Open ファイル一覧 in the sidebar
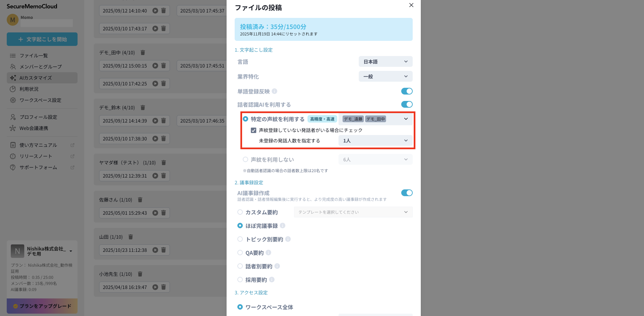The height and width of the screenshot is (316, 644). pyautogui.click(x=33, y=56)
